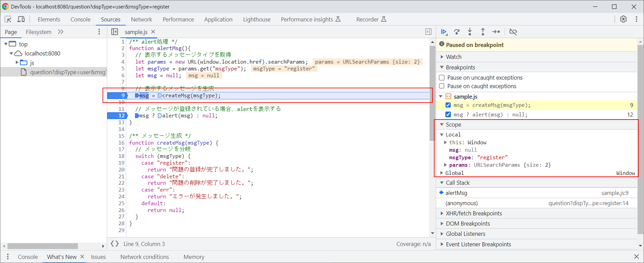The width and height of the screenshot is (644, 263).
Task: Enable Pause on uncaught exceptions
Action: coord(442,77)
